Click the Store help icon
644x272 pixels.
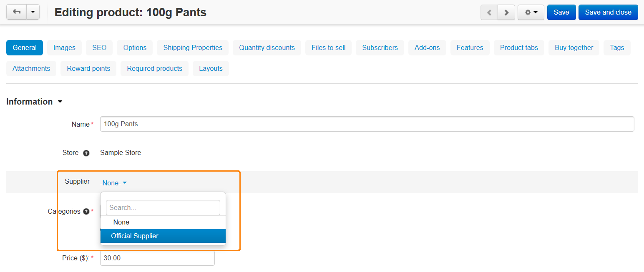86,153
